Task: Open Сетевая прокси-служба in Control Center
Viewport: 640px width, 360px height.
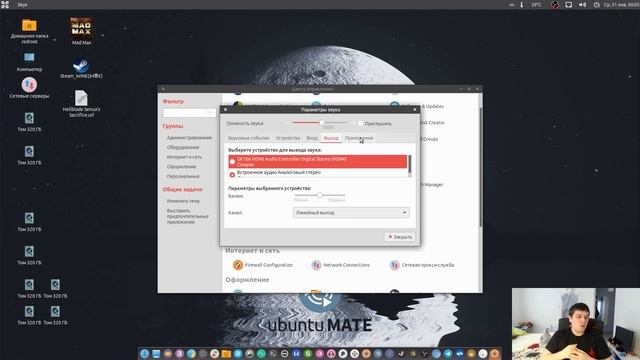Action: coord(422,265)
